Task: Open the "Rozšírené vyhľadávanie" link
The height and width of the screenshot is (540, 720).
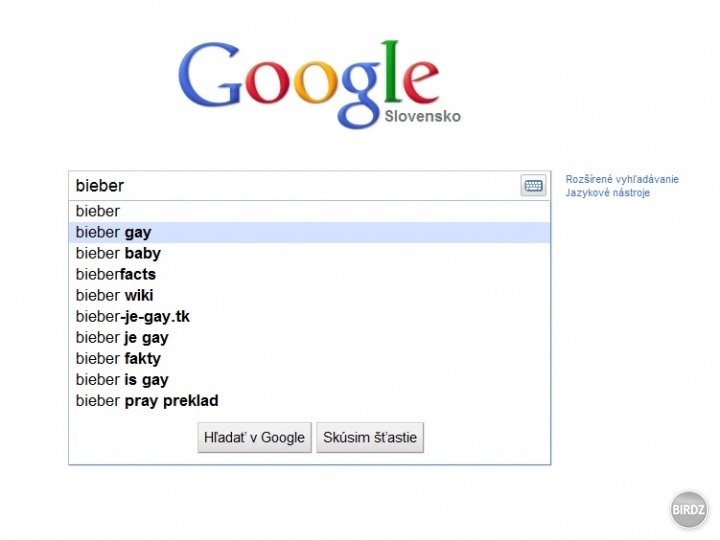Action: [x=622, y=180]
